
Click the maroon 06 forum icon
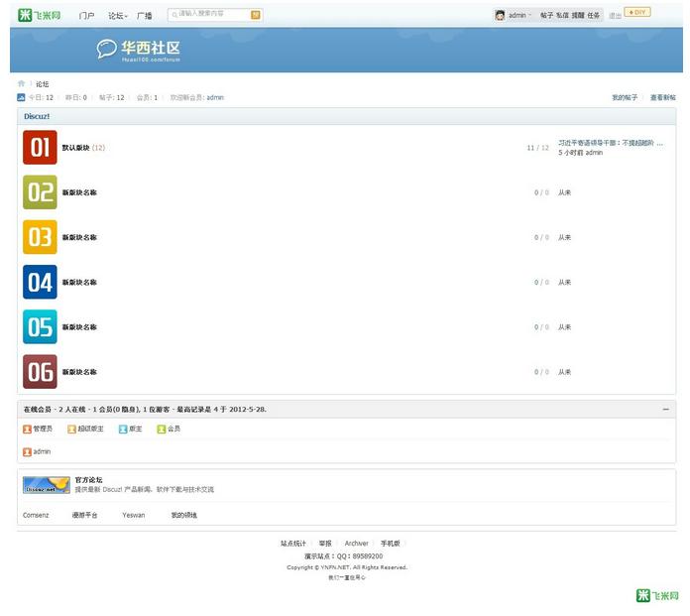40,372
